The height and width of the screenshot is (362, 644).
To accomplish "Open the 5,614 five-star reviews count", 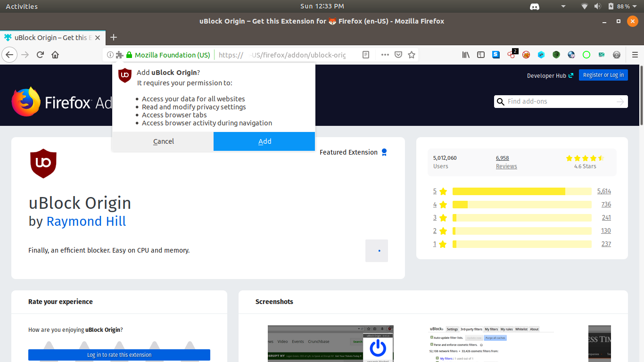I will tap(604, 191).
